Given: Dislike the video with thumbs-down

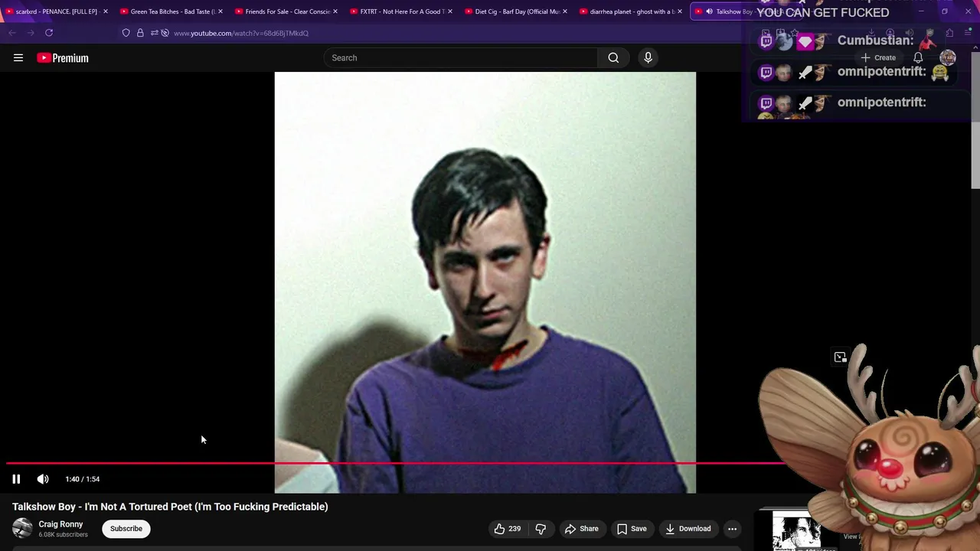Looking at the screenshot, I should 541,529.
